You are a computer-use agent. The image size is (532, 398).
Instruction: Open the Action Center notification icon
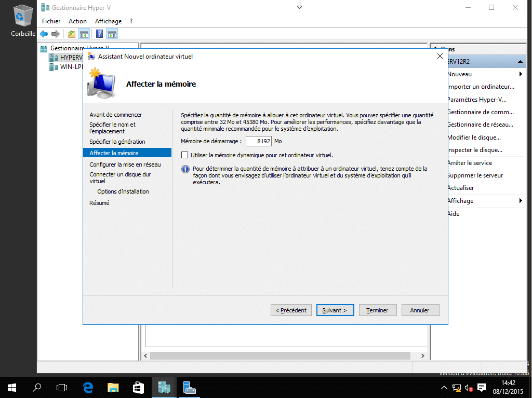[x=482, y=388]
